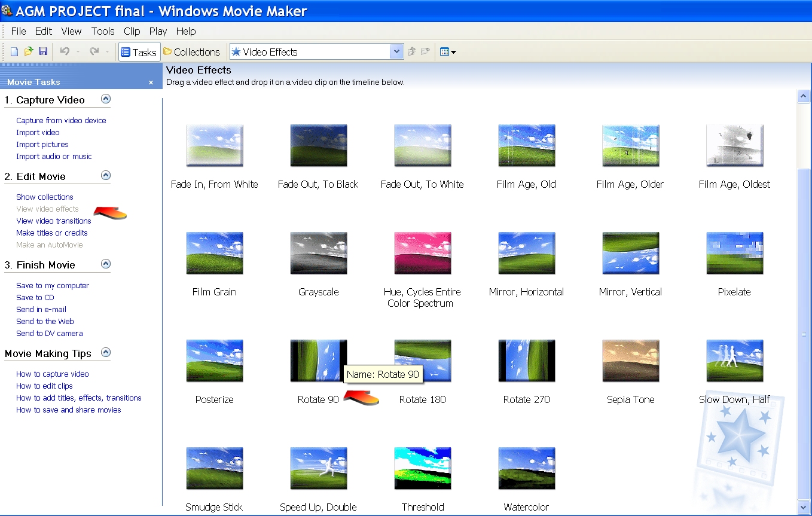This screenshot has height=516, width=812.
Task: Click the Up One Level icon
Action: (x=411, y=52)
